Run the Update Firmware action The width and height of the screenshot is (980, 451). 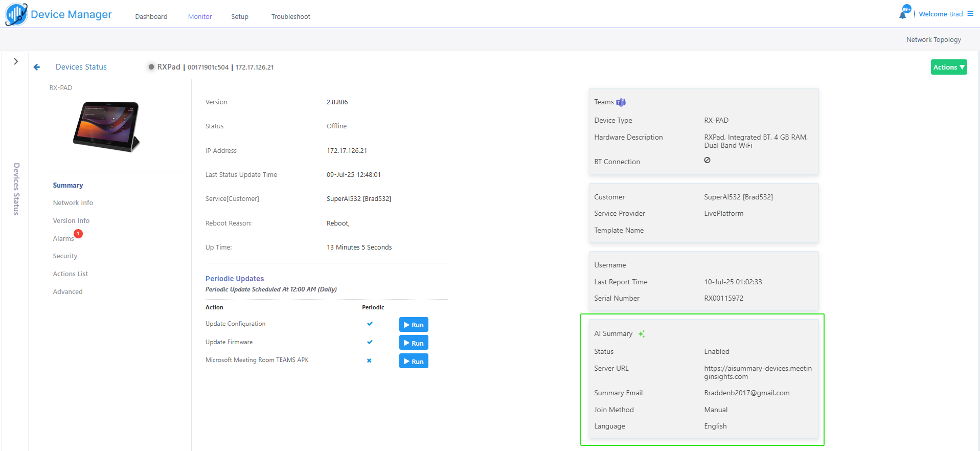point(414,343)
